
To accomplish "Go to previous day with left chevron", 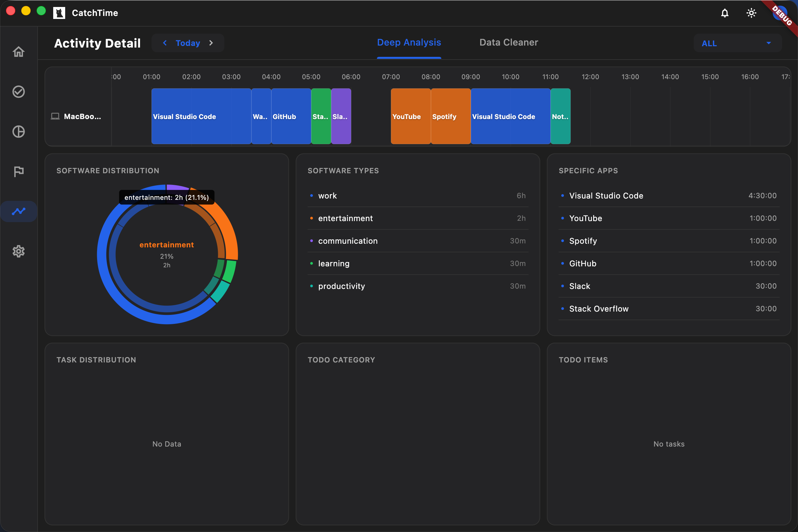I will click(165, 43).
